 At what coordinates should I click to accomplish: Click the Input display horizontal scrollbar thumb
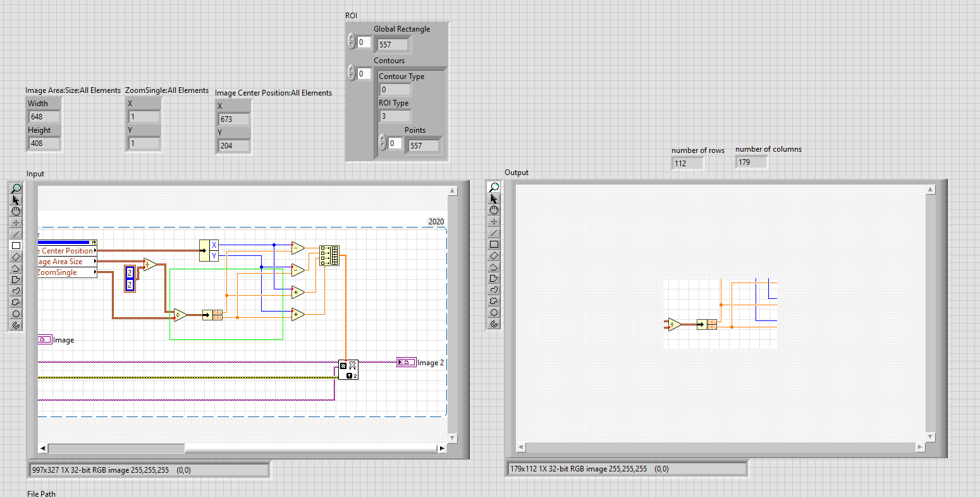pos(117,448)
